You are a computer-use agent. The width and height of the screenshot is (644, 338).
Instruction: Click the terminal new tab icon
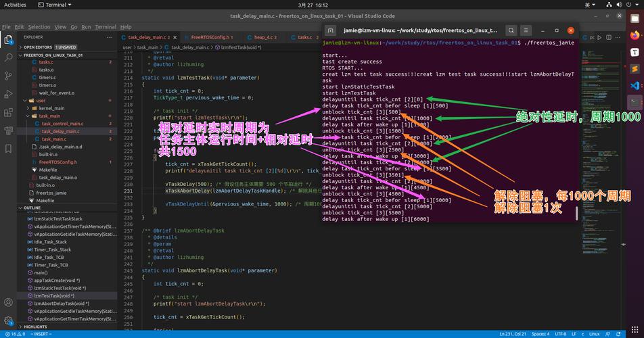330,30
